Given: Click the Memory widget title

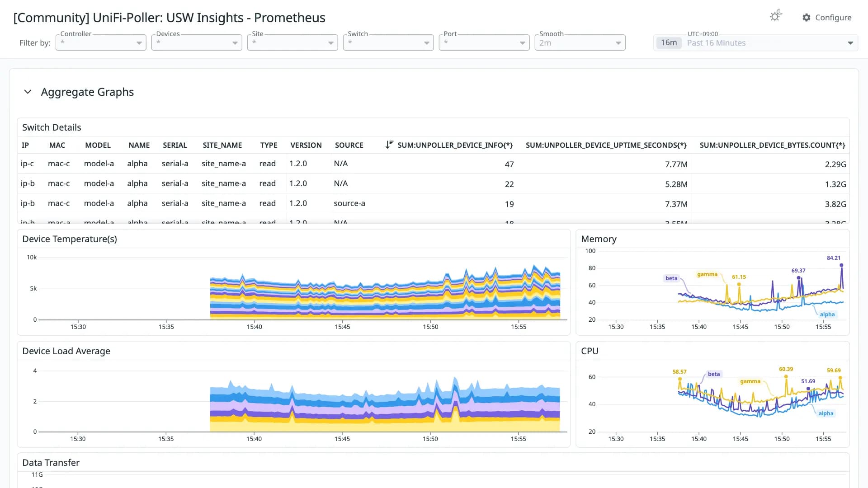Looking at the screenshot, I should pos(599,239).
